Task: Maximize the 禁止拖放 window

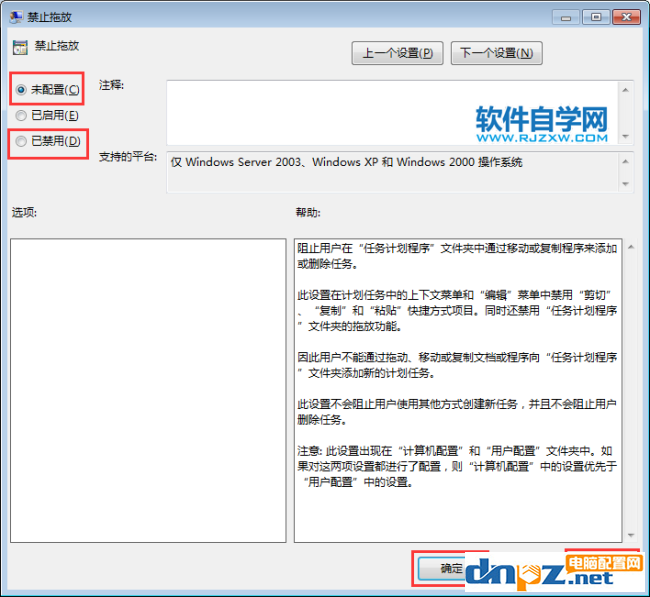Action: click(x=596, y=17)
